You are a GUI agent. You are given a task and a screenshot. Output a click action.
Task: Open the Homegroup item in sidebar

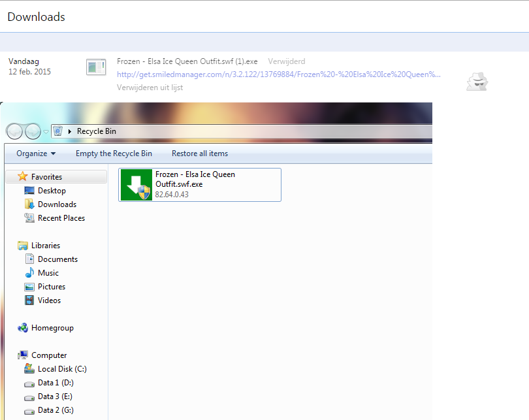point(52,328)
